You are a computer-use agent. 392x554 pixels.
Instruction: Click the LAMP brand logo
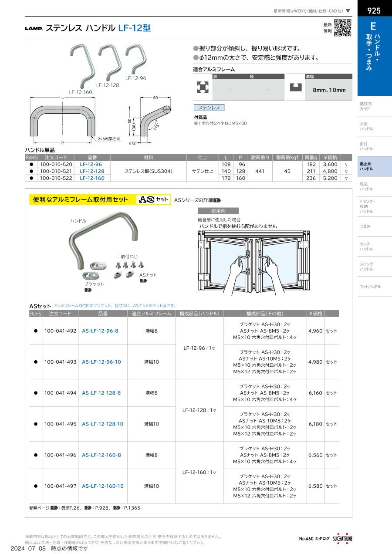[34, 29]
